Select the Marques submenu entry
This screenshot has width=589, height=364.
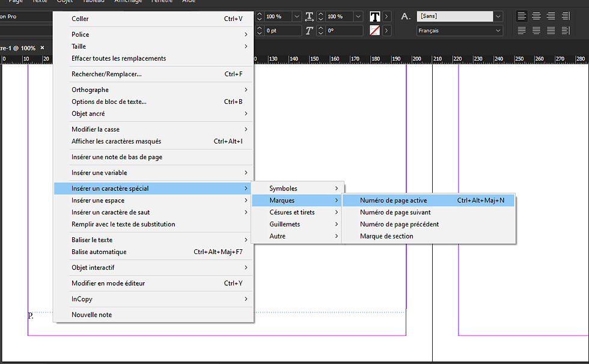point(298,201)
